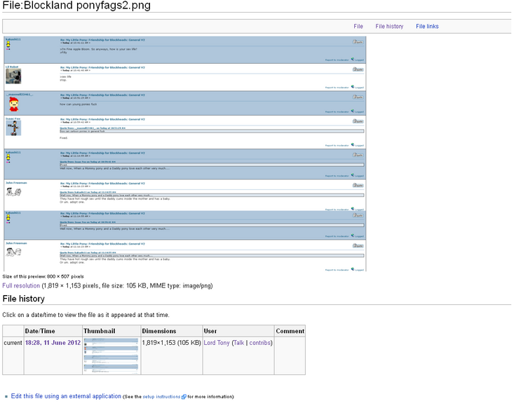Image resolution: width=528 pixels, height=420 pixels.
Task: Open the Talk link for Lord Tony
Action: pyautogui.click(x=238, y=343)
